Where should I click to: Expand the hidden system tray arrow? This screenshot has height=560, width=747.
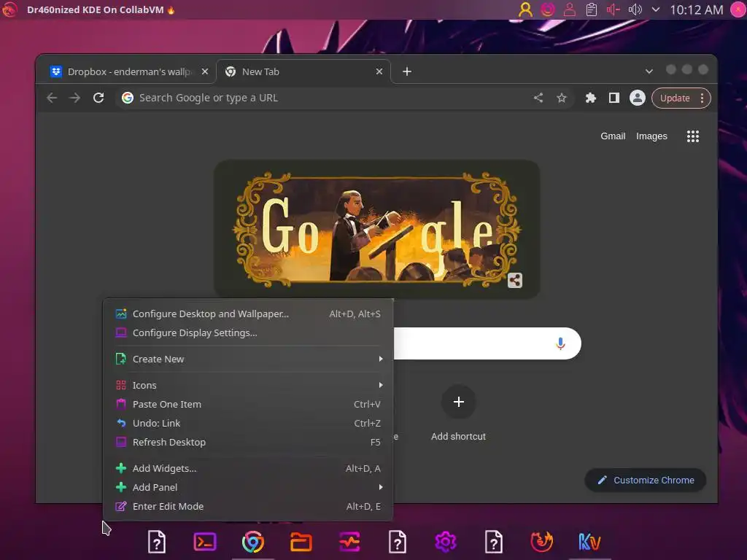click(x=656, y=9)
